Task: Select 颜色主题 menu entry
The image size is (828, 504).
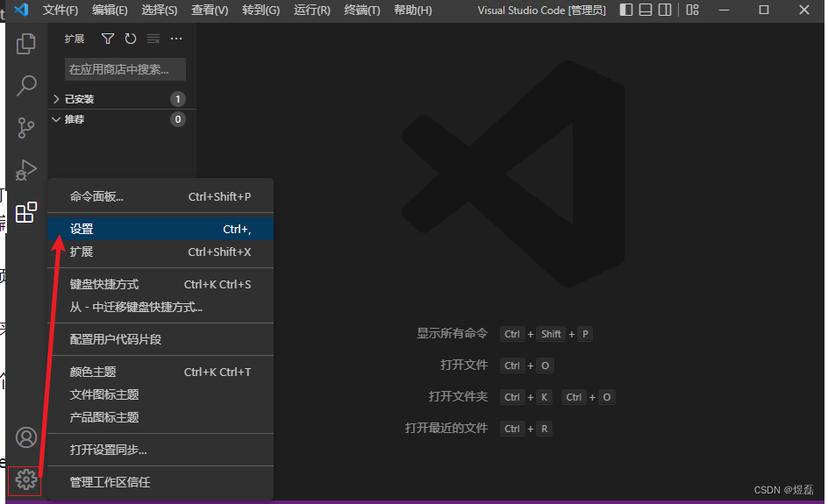Action: (x=161, y=372)
